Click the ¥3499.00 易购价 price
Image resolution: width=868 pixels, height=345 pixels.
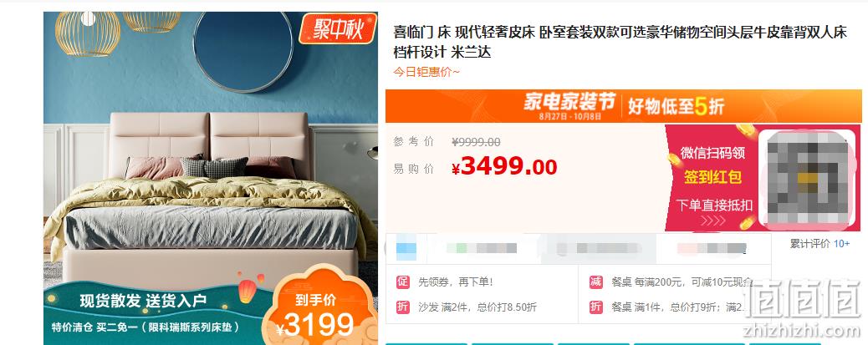coord(503,166)
